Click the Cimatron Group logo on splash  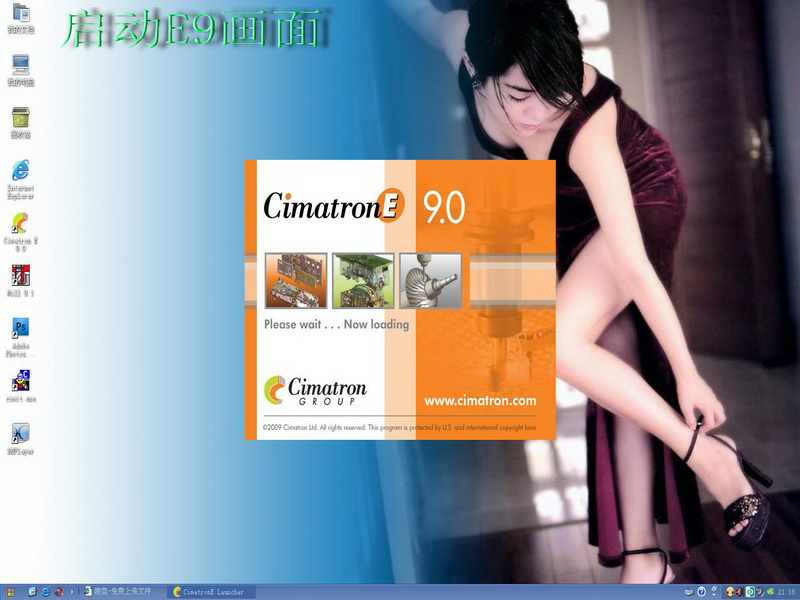coord(315,391)
